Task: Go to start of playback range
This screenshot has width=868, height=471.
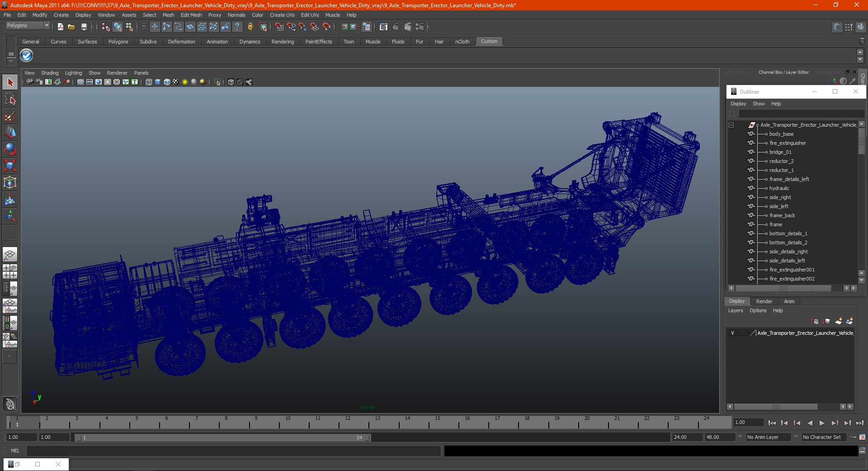Action: (772, 423)
